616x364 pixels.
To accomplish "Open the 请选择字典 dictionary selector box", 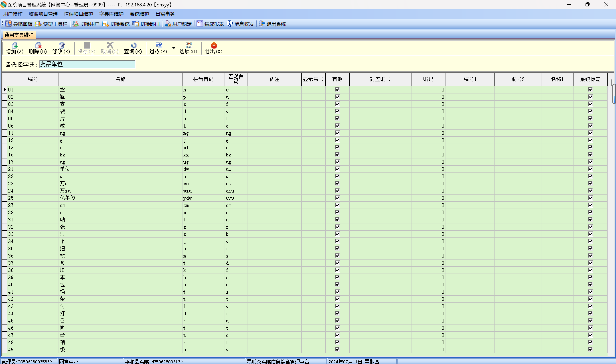I will pos(87,64).
